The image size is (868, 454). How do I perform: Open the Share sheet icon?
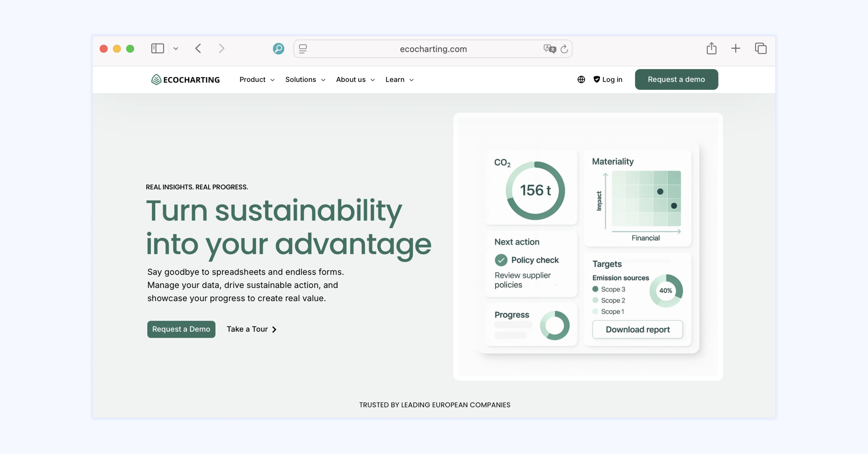[711, 49]
